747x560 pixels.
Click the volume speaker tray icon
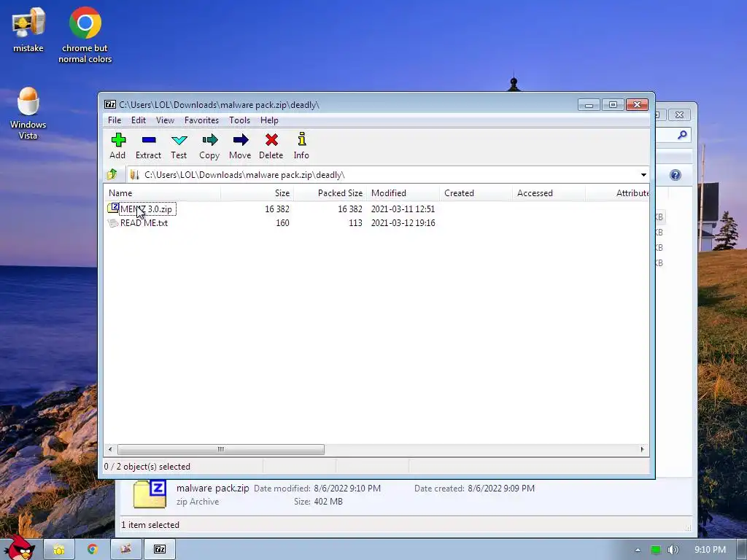pyautogui.click(x=673, y=550)
